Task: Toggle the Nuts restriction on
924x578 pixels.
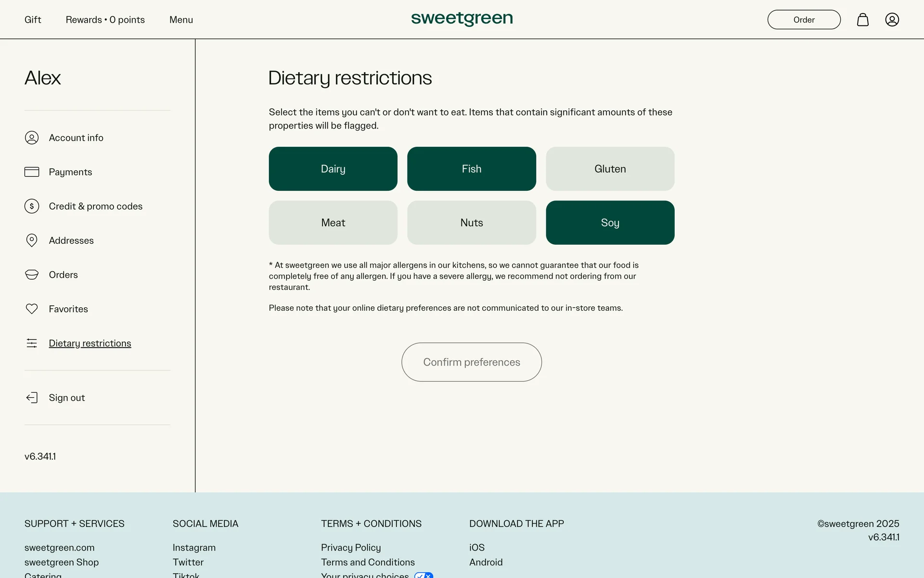Action: tap(471, 223)
